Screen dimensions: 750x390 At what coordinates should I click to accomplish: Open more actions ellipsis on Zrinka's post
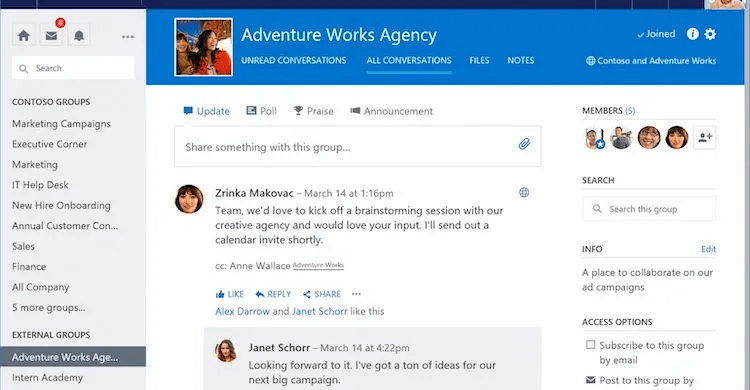[356, 294]
